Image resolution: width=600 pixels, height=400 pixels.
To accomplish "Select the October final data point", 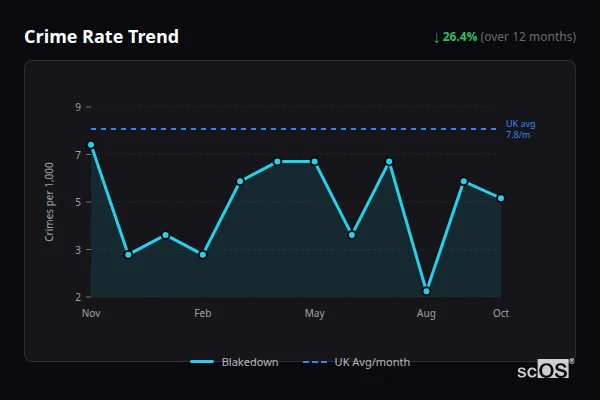I will point(501,198).
